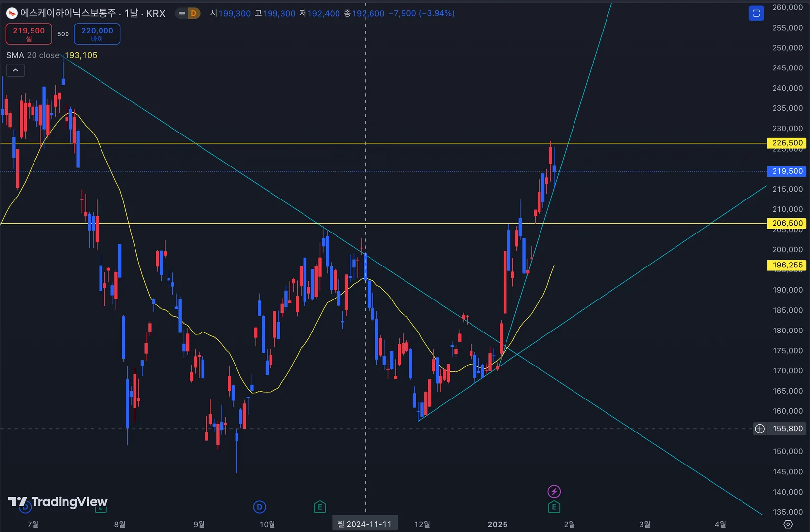810x532 pixels.
Task: Click the 250,000 price axis label
Action: tap(787, 48)
